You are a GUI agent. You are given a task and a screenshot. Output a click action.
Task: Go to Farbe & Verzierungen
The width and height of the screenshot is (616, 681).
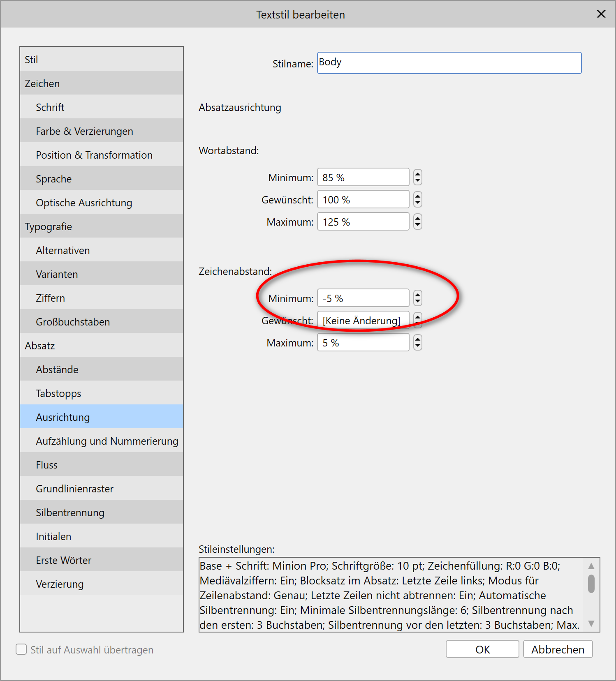[102, 131]
